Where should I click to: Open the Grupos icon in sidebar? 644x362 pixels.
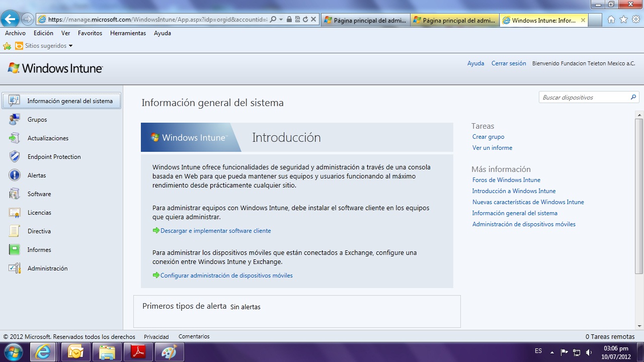pyautogui.click(x=15, y=119)
